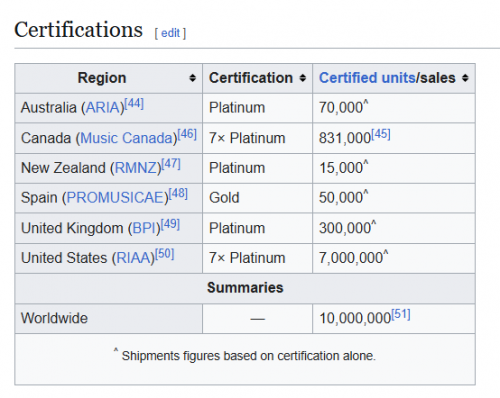Edit the Certifications section
Viewport: 500px width, 398px height.
pos(170,33)
